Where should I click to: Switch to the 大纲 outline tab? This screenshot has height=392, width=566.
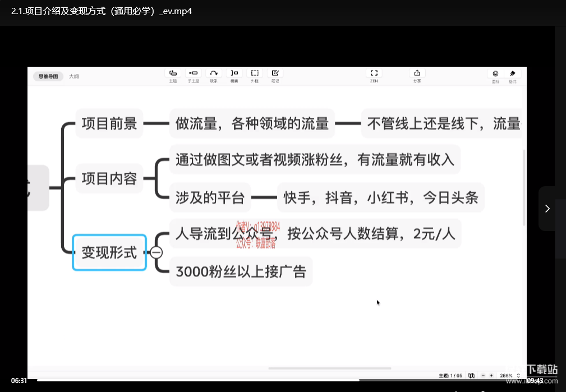pyautogui.click(x=73, y=76)
